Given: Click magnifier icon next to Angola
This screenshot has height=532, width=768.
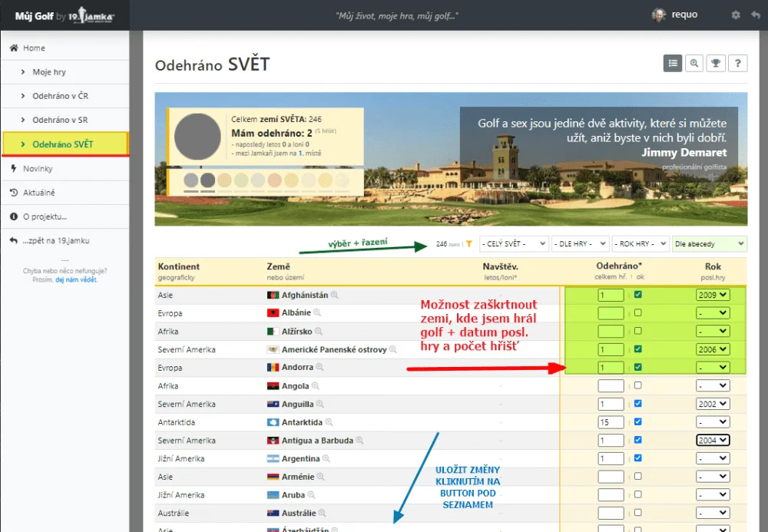Looking at the screenshot, I should point(316,385).
